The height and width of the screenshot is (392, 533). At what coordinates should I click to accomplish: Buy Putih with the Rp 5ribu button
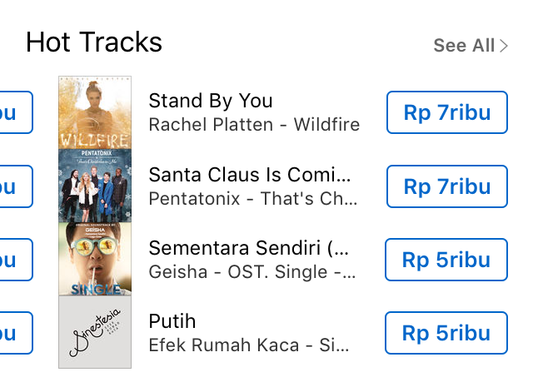[446, 333]
